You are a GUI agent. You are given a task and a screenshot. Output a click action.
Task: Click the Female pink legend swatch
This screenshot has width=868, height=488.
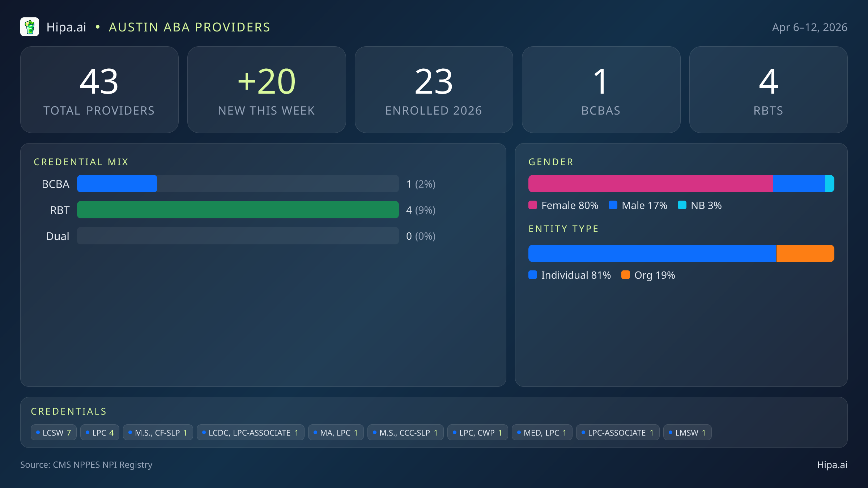533,205
